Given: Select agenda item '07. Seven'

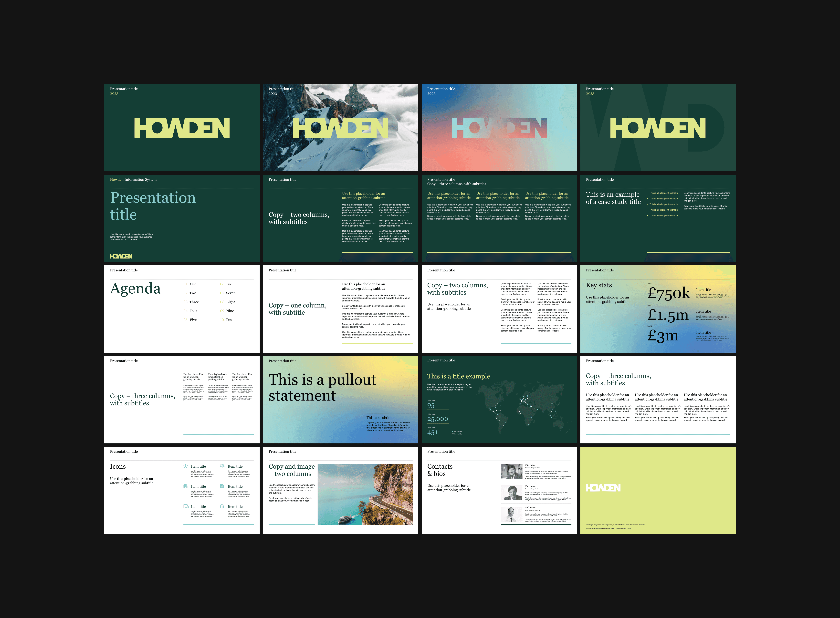Looking at the screenshot, I should coord(228,293).
